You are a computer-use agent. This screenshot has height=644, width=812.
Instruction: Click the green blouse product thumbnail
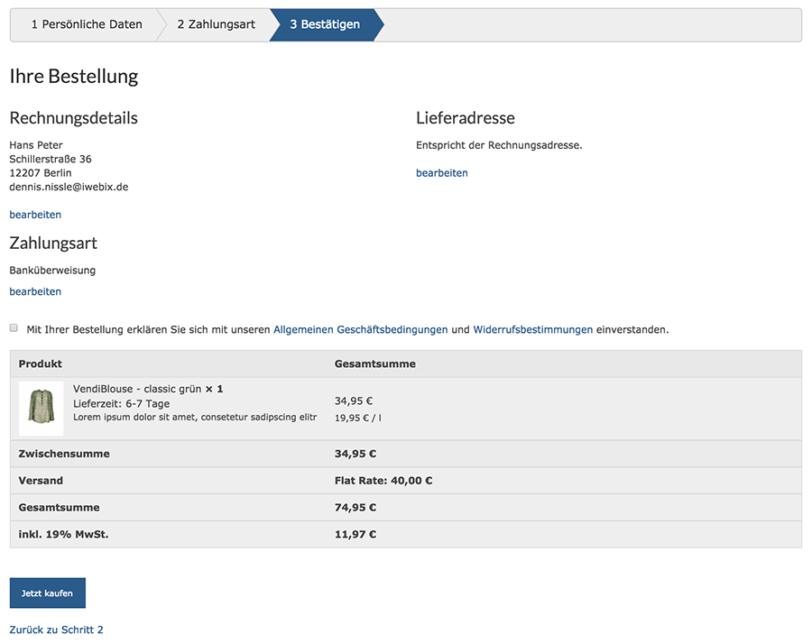(x=41, y=409)
